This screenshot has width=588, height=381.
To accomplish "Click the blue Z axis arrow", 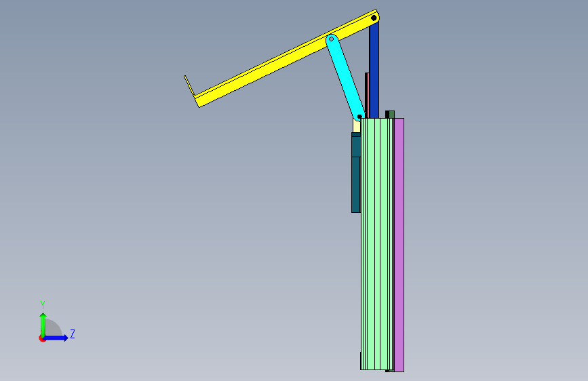I will (x=56, y=338).
